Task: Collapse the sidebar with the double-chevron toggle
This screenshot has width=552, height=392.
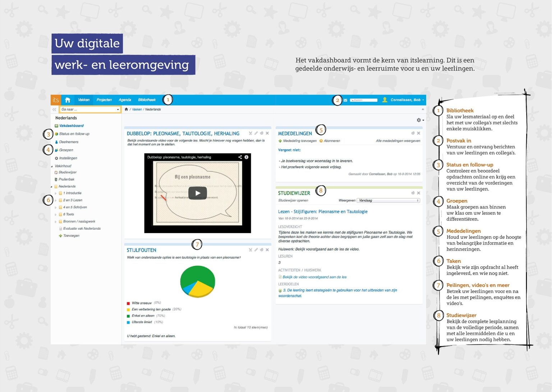Action: [x=54, y=109]
